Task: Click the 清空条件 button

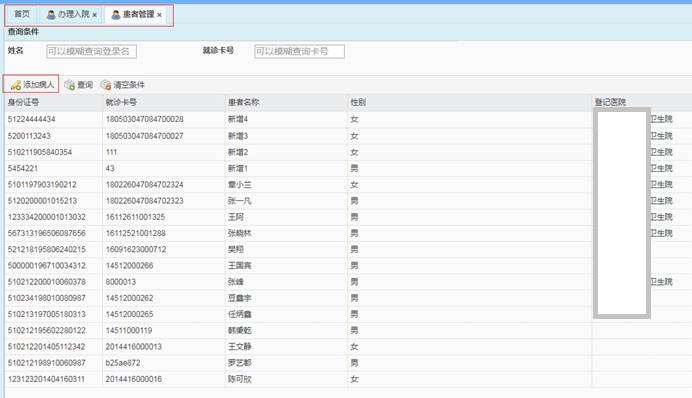Action: (x=122, y=85)
